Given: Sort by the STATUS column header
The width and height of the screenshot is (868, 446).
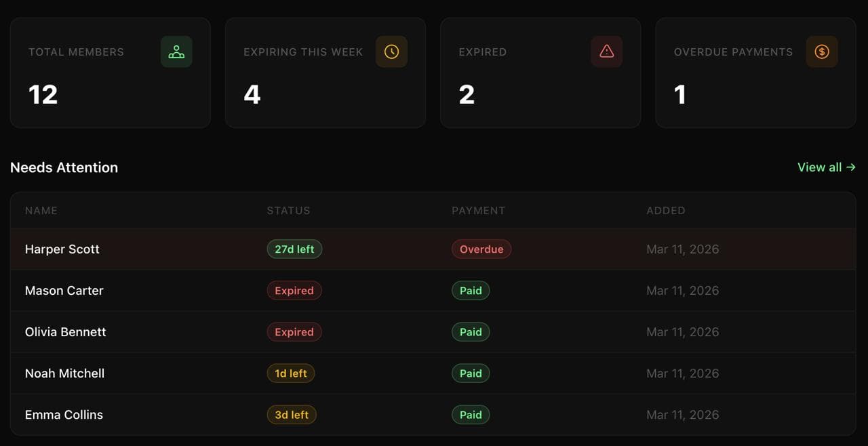Looking at the screenshot, I should tap(288, 211).
